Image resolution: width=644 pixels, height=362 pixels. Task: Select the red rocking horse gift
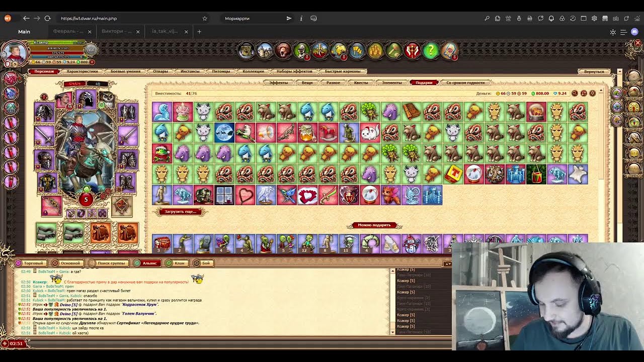point(328,133)
